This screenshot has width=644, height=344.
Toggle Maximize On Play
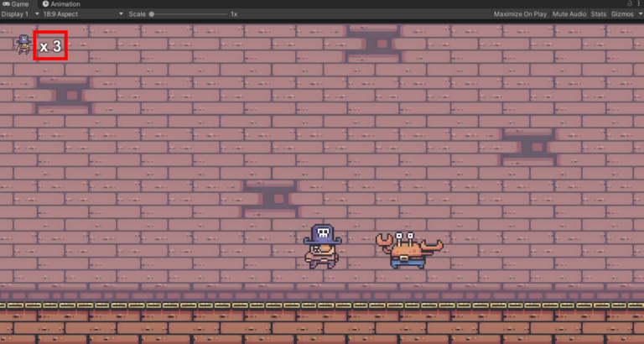[520, 14]
